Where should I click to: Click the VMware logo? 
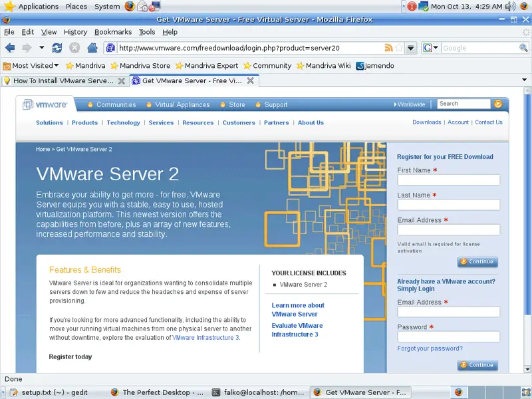45,104
